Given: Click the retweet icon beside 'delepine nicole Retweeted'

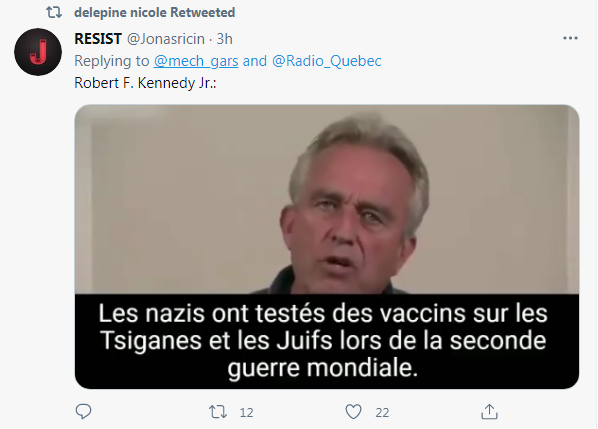Looking at the screenshot, I should (54, 13).
